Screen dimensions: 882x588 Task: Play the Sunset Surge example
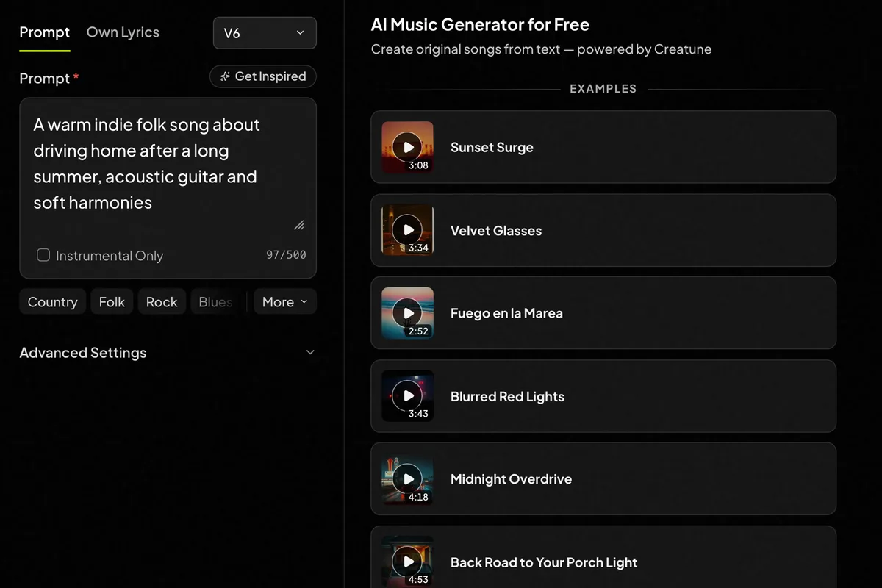tap(407, 147)
